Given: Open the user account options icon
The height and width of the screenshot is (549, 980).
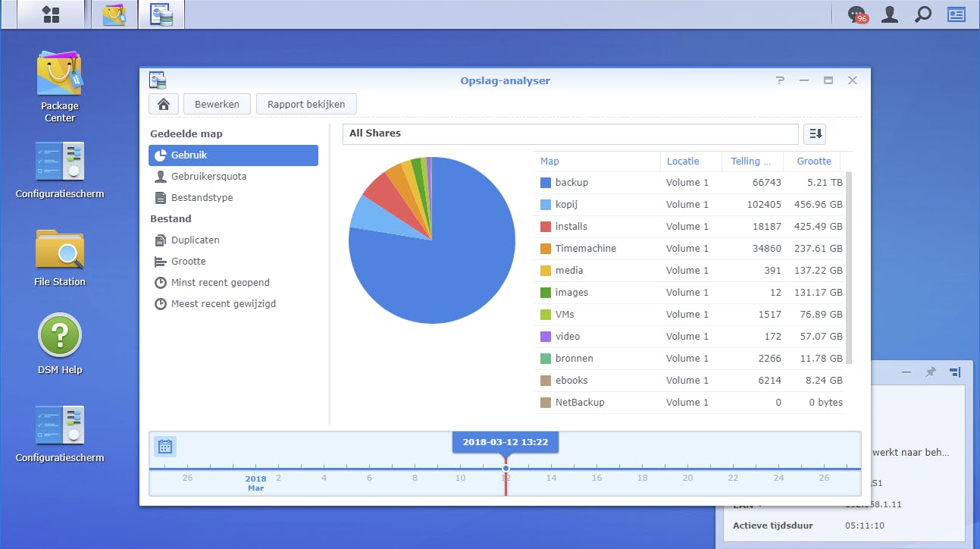Looking at the screenshot, I should click(x=890, y=14).
